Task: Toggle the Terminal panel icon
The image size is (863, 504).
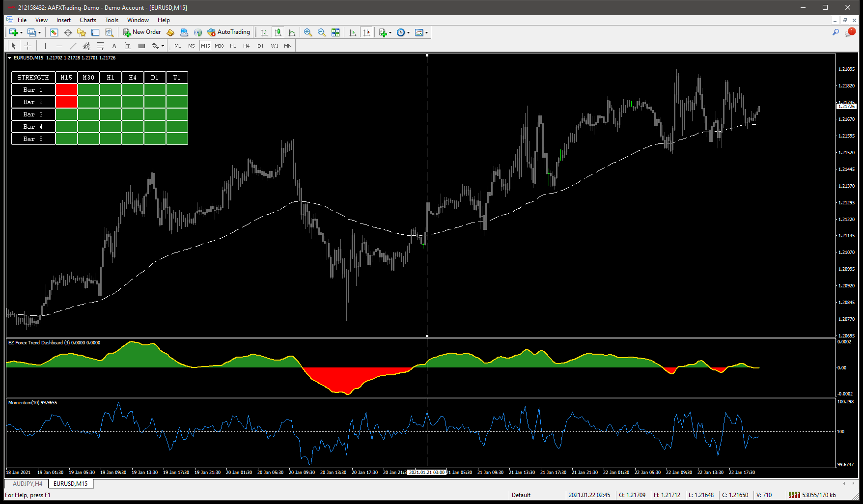Action: (x=95, y=32)
